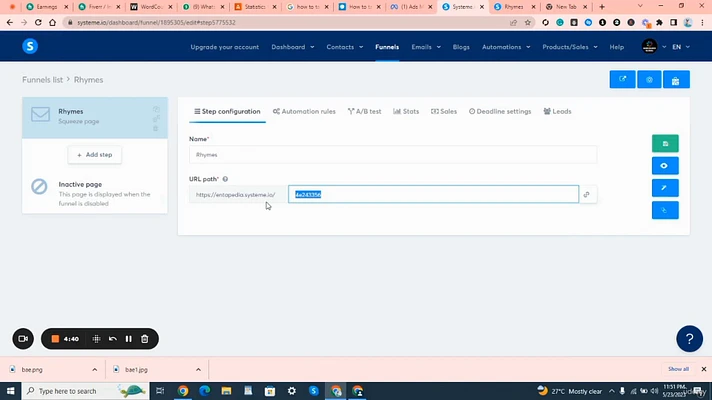This screenshot has width=712, height=400.
Task: Open the Deadline settings tab
Action: (500, 111)
